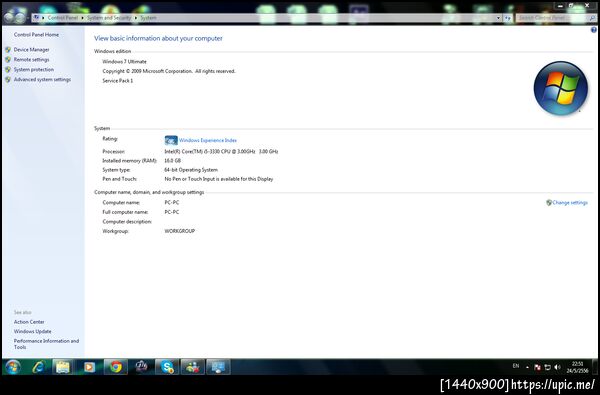Focus the Search Control Panel box
The image size is (600, 395).
coord(551,18)
